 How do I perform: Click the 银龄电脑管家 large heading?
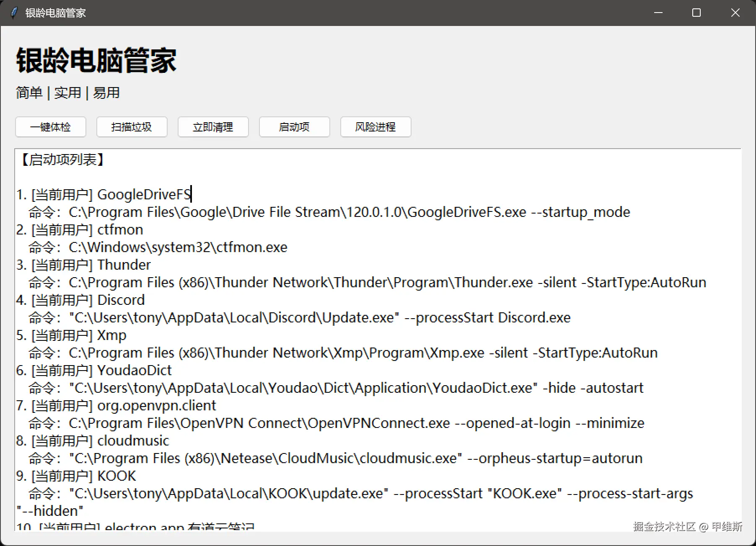click(x=96, y=61)
